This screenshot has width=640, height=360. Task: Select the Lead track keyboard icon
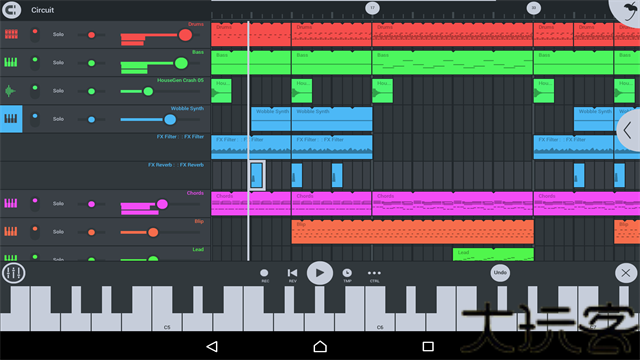pyautogui.click(x=11, y=258)
